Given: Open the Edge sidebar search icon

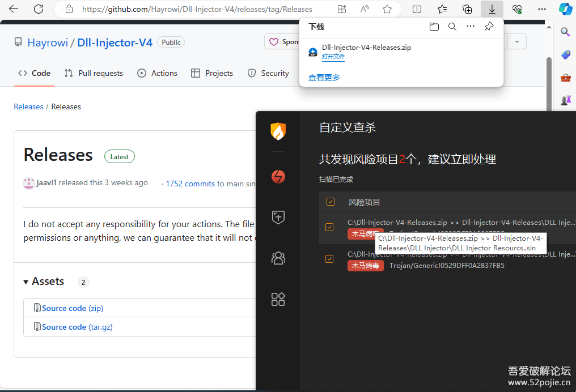Looking at the screenshot, I should click(x=565, y=32).
